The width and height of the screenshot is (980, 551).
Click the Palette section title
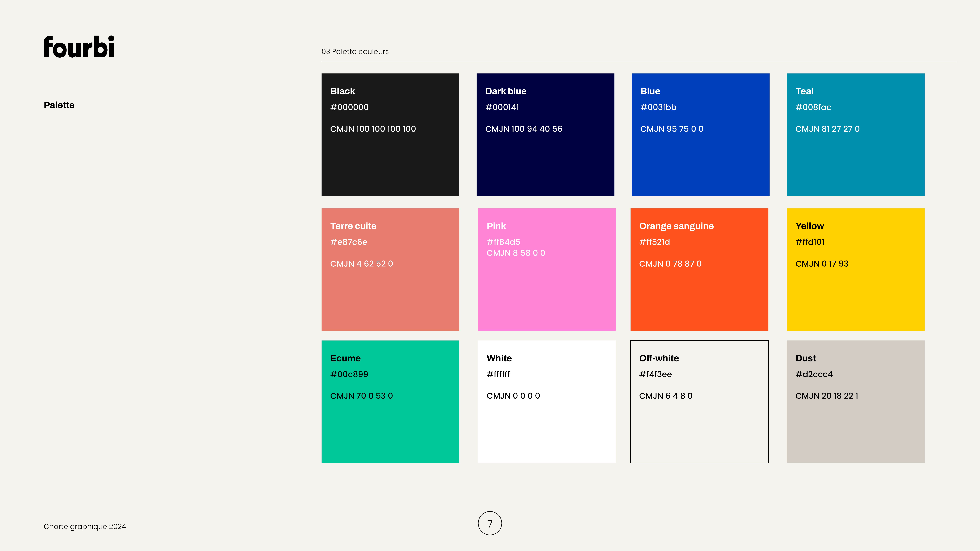click(59, 105)
